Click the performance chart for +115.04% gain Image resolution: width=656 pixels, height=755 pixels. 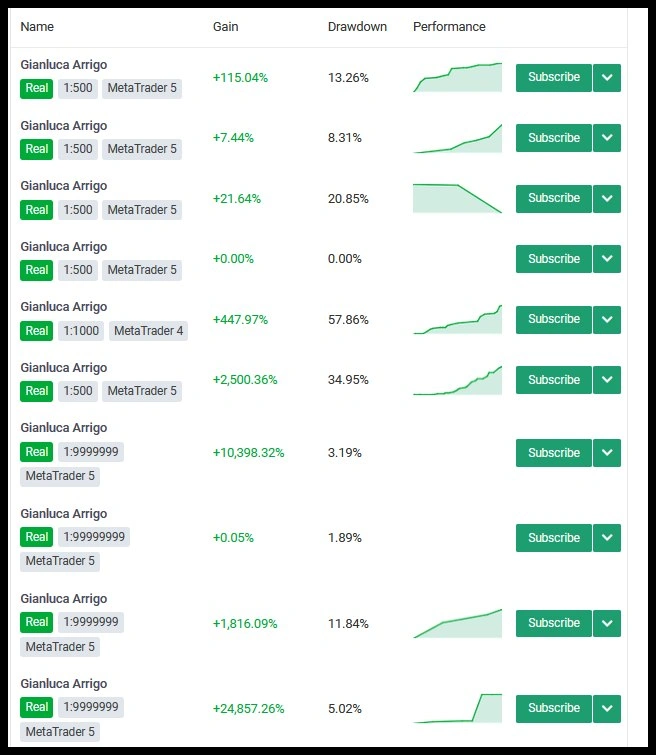(x=458, y=78)
